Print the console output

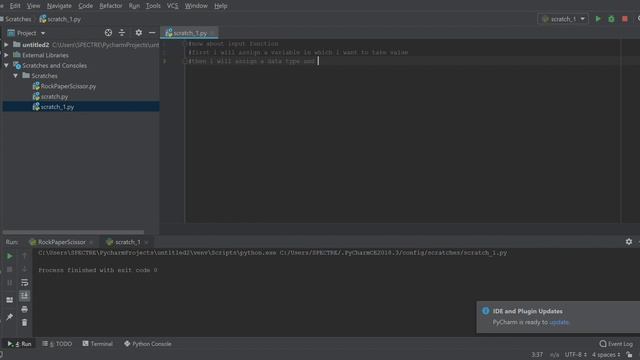point(24,309)
